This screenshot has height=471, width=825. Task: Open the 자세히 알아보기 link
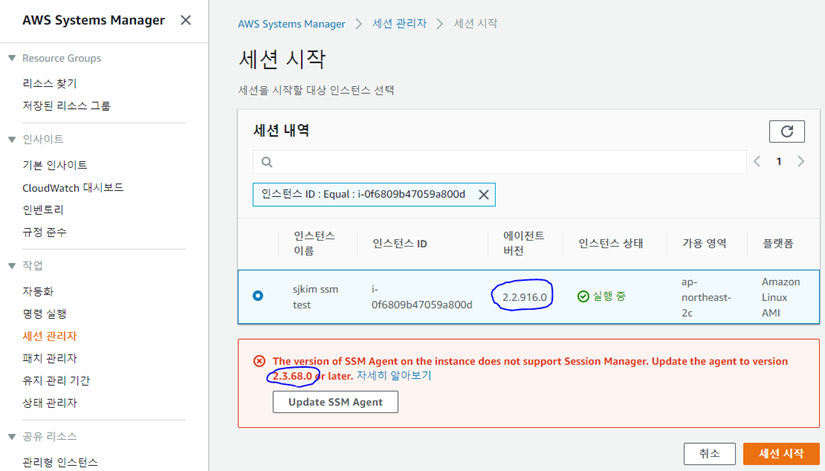pos(394,376)
